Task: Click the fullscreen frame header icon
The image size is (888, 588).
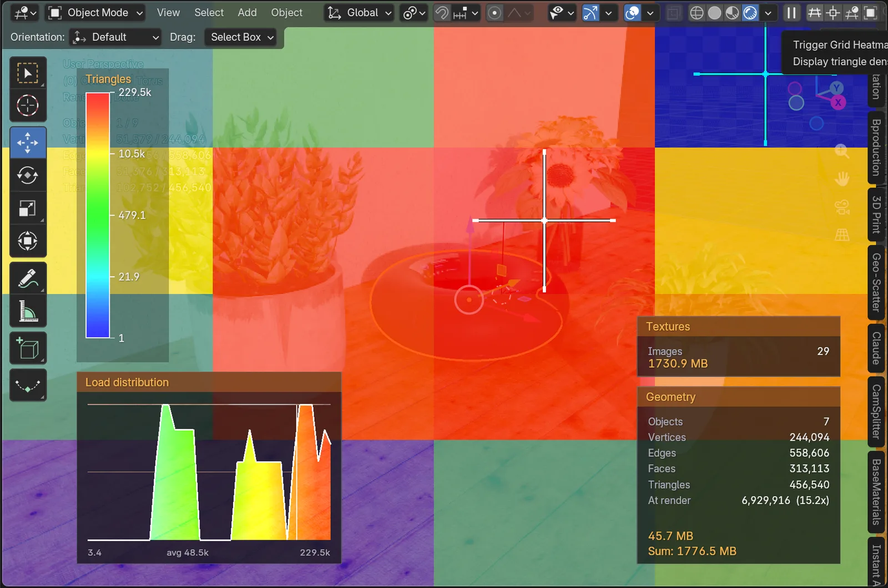Action: pos(870,13)
